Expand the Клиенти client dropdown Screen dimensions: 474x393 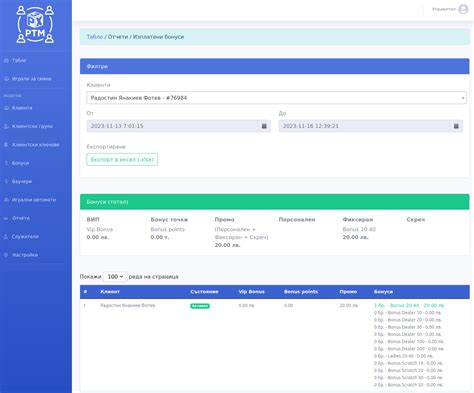coord(276,98)
